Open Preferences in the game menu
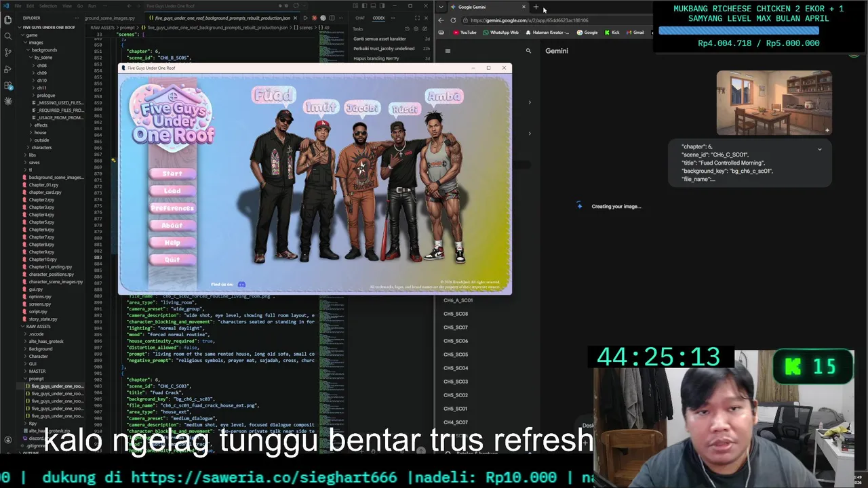The height and width of the screenshot is (488, 868). point(172,208)
